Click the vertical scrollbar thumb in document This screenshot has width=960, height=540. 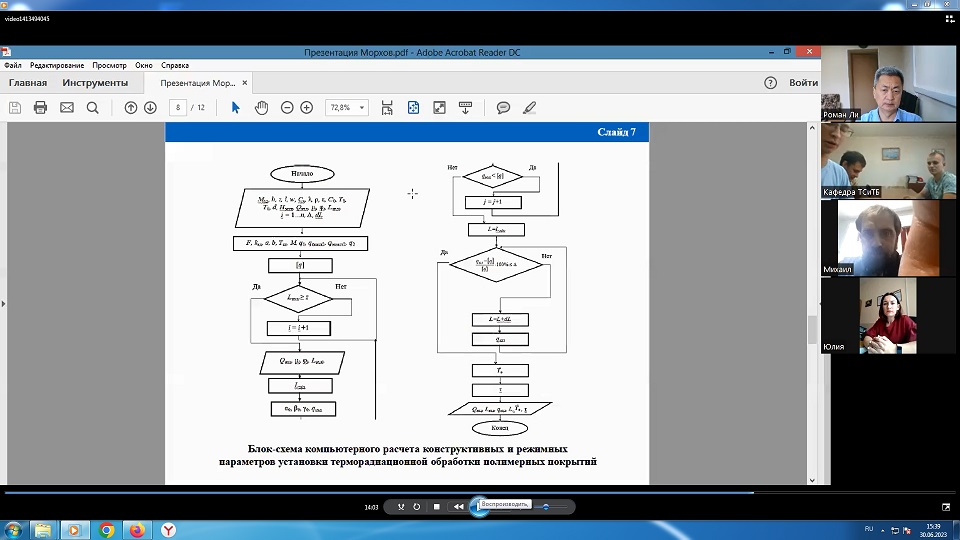812,329
